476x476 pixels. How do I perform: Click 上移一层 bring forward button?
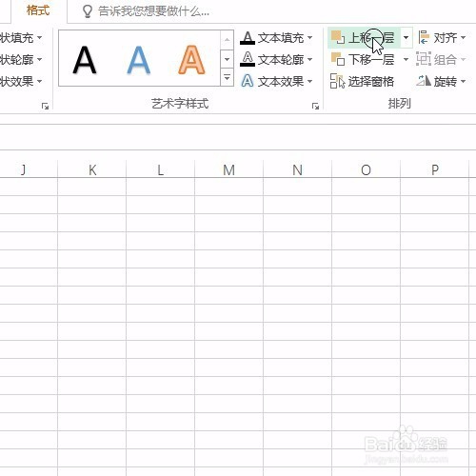coord(364,38)
